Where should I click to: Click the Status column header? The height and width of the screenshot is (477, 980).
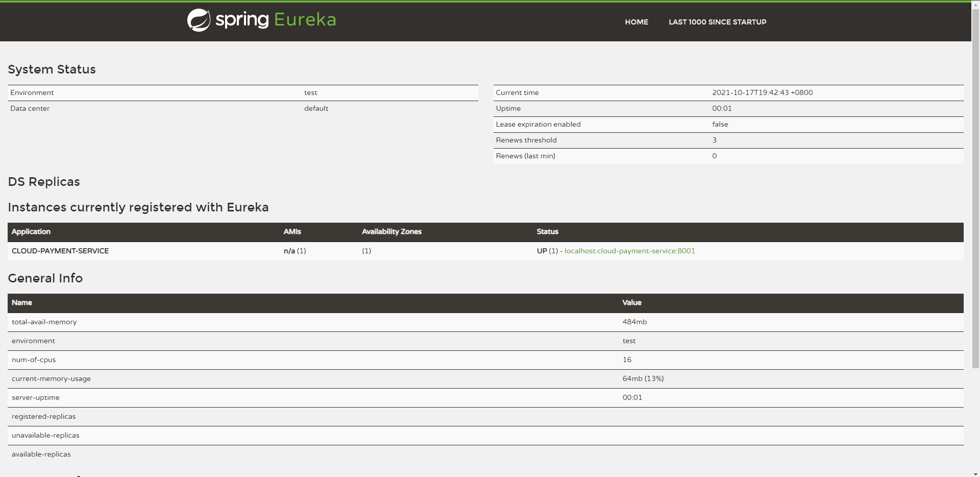[x=548, y=231]
